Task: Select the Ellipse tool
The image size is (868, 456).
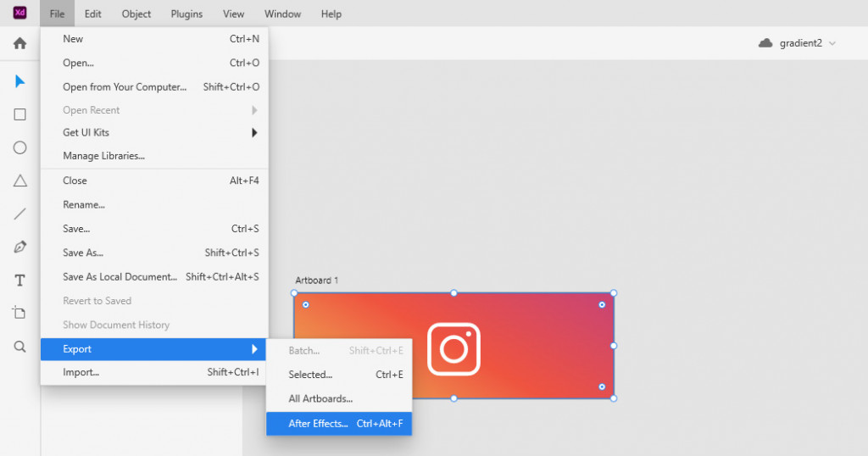Action: click(x=20, y=147)
